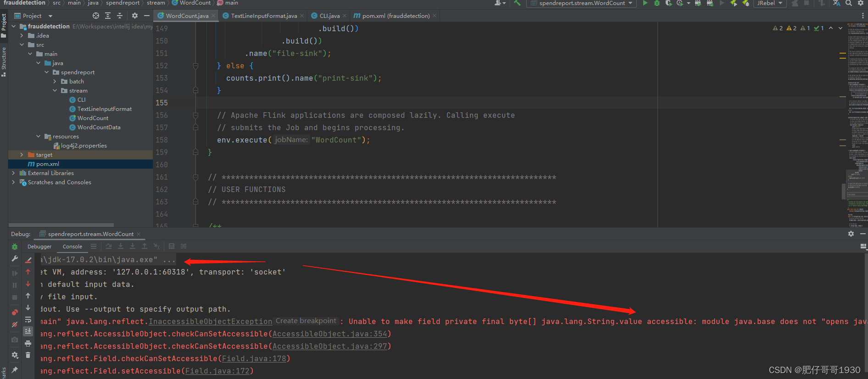Open Debug panel settings gear at right
This screenshot has width=868, height=379.
coord(851,234)
